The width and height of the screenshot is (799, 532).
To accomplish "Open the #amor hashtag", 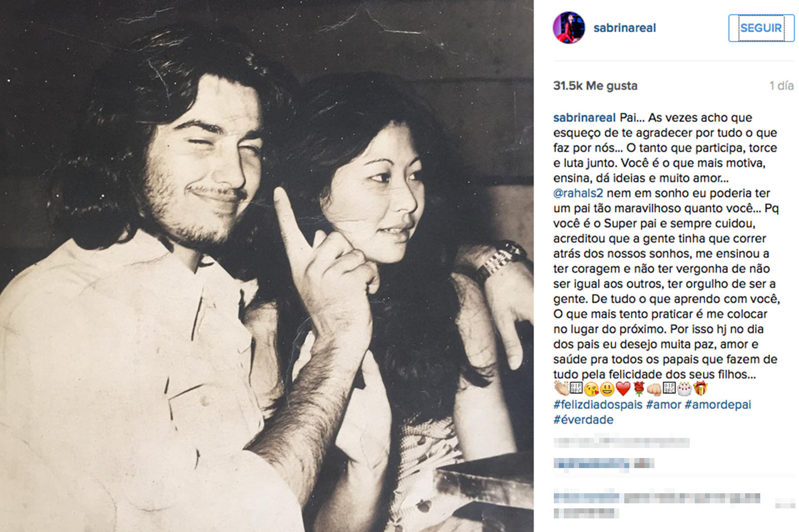I will pyautogui.click(x=664, y=405).
